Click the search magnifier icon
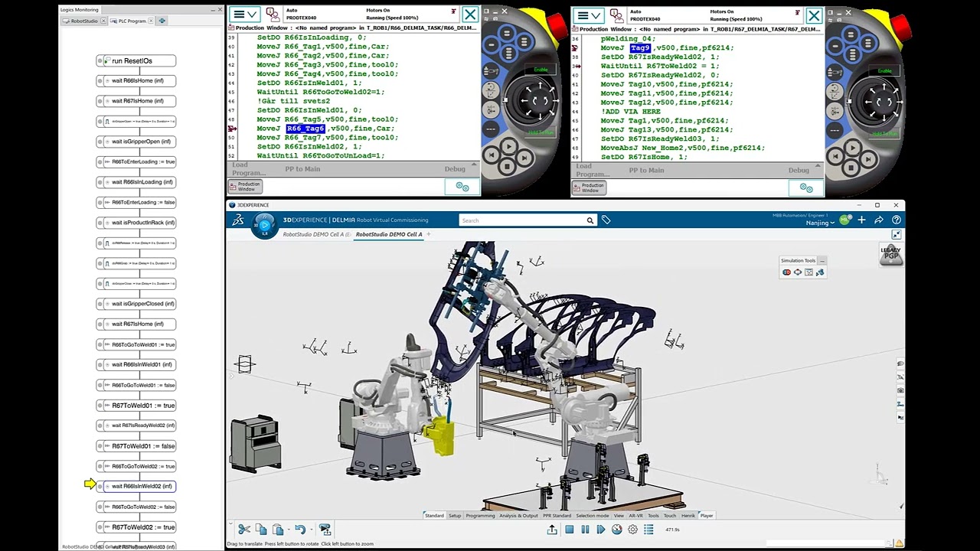This screenshot has height=551, width=980. coord(590,220)
